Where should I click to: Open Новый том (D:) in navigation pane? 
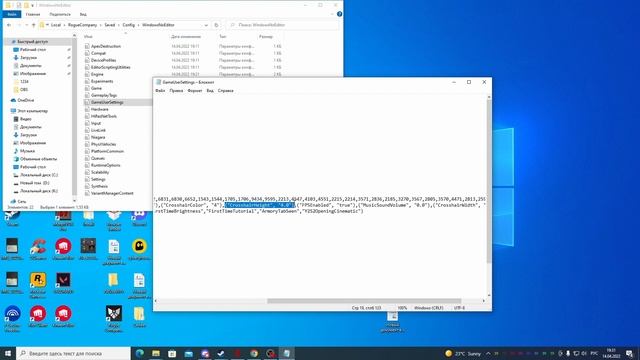(35, 183)
